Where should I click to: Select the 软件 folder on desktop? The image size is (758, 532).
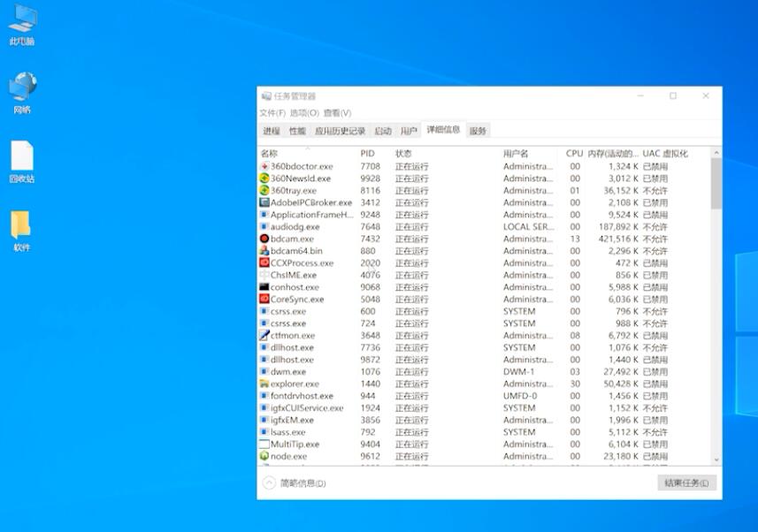[21, 231]
